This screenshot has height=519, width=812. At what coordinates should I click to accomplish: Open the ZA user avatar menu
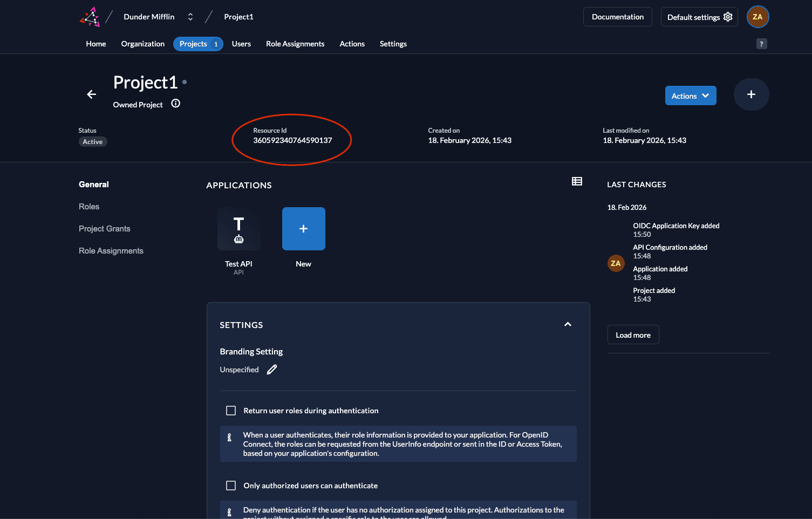click(x=757, y=17)
